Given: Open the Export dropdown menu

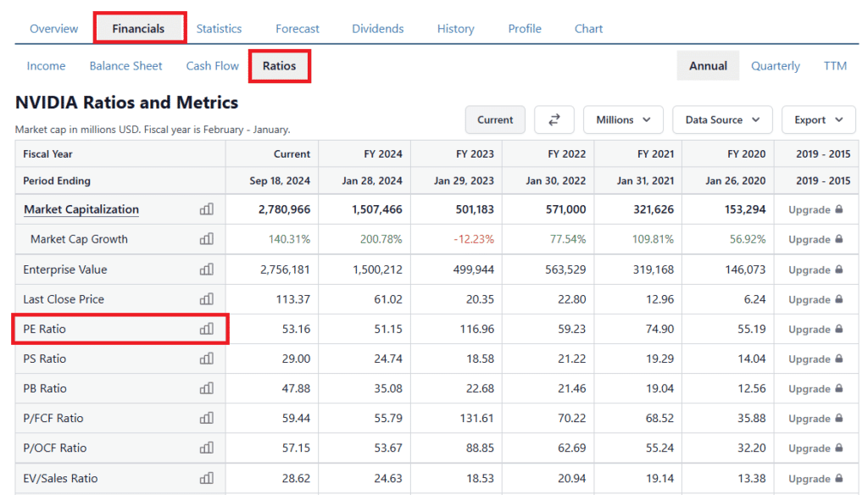Looking at the screenshot, I should pyautogui.click(x=818, y=120).
